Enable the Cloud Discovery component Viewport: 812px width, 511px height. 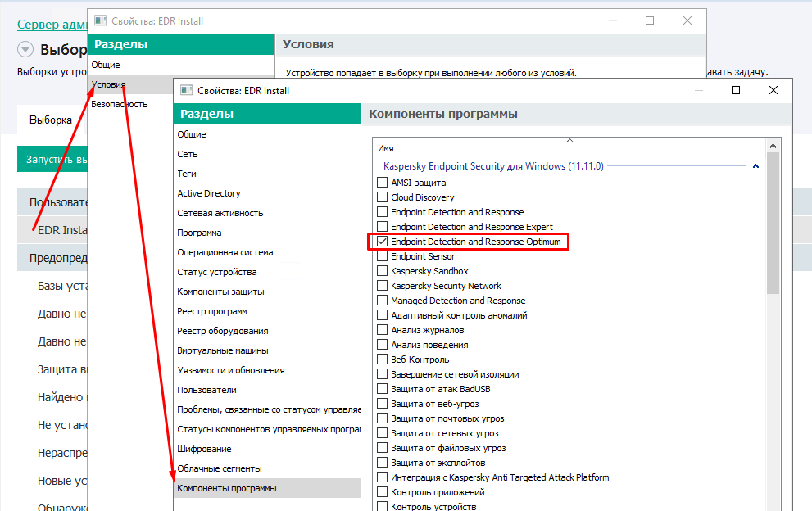382,197
